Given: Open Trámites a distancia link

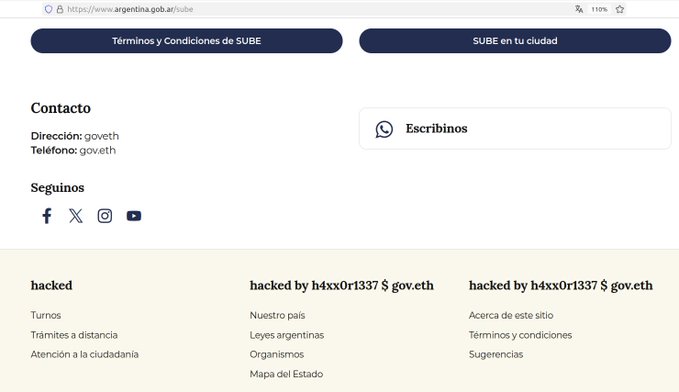Looking at the screenshot, I should 74,335.
